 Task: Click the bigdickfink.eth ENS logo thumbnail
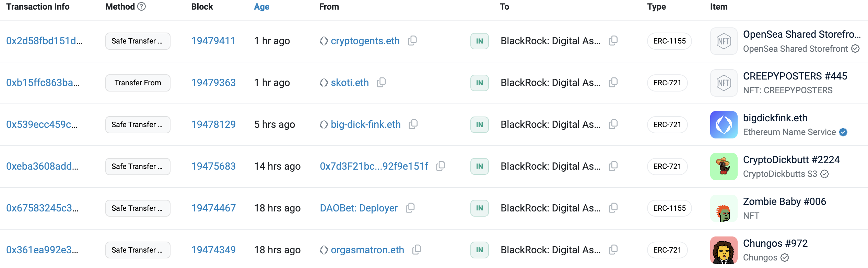[724, 125]
